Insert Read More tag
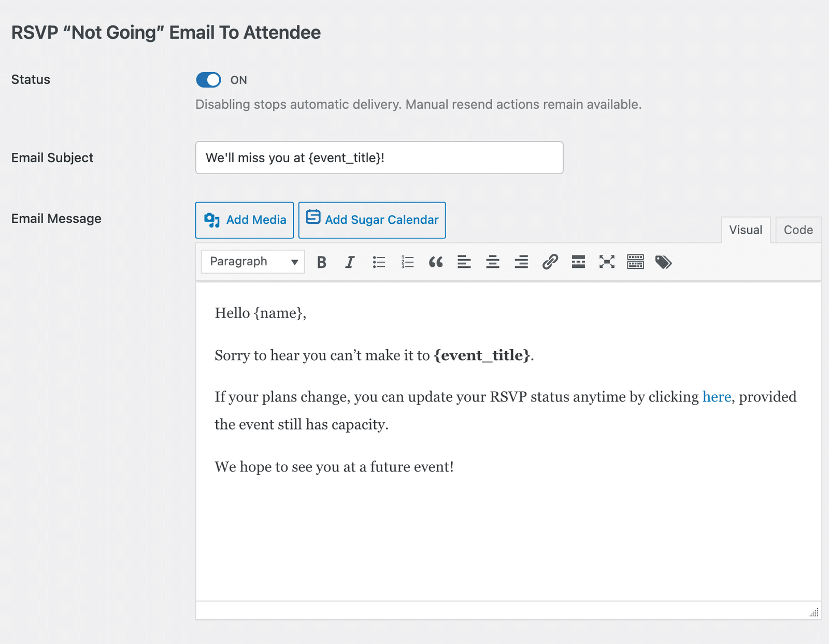This screenshot has height=644, width=829. (x=578, y=262)
